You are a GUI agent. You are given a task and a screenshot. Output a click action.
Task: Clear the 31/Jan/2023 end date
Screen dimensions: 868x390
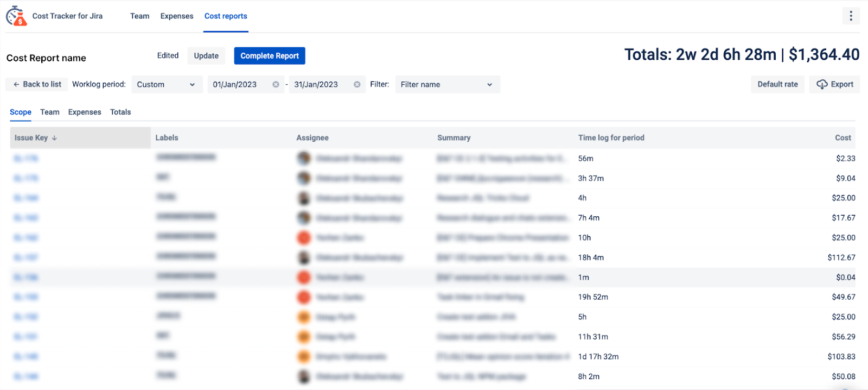click(357, 85)
